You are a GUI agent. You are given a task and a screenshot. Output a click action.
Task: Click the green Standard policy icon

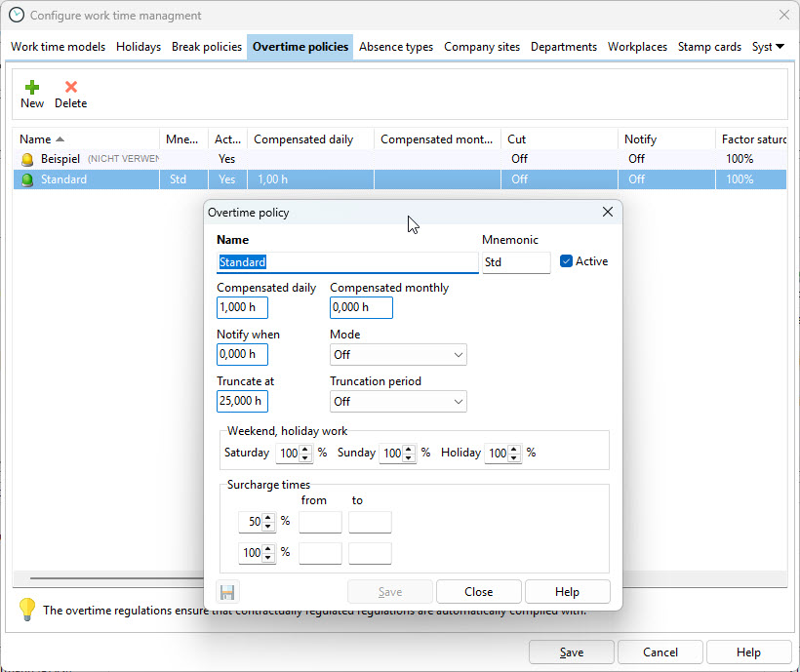click(27, 179)
